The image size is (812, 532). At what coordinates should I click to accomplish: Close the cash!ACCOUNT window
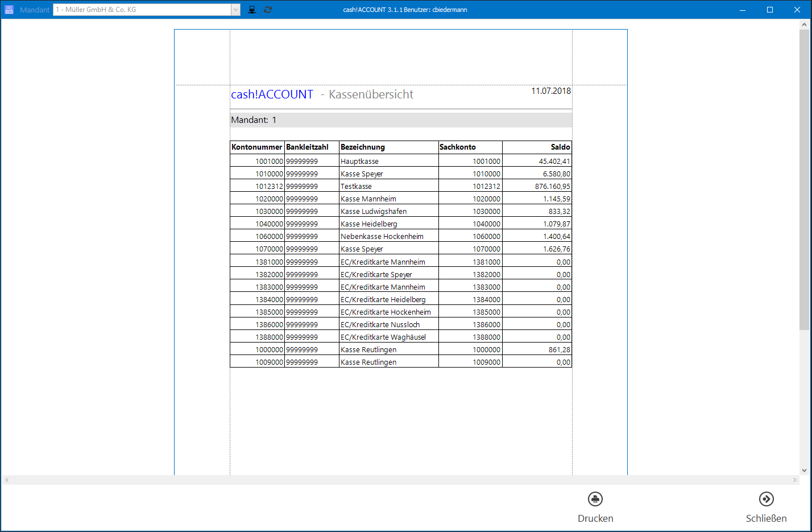pyautogui.click(x=797, y=10)
